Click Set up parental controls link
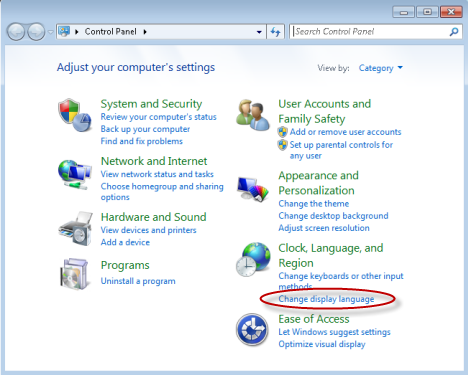This screenshot has height=375, width=468. (x=341, y=150)
